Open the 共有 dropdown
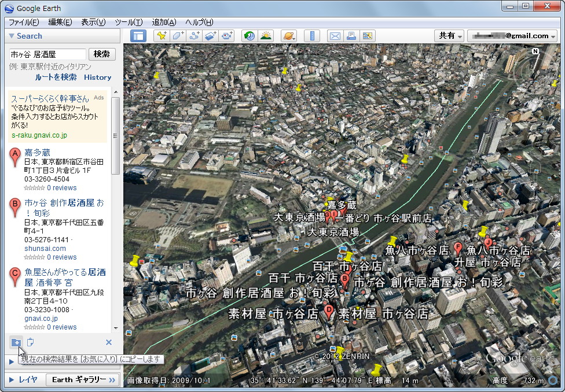The width and height of the screenshot is (565, 392). click(449, 36)
